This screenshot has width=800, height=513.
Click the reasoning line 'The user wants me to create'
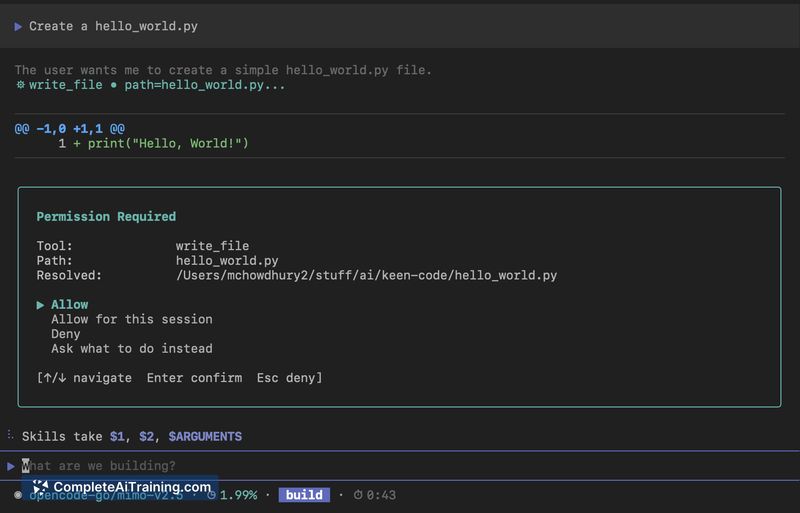tap(223, 70)
